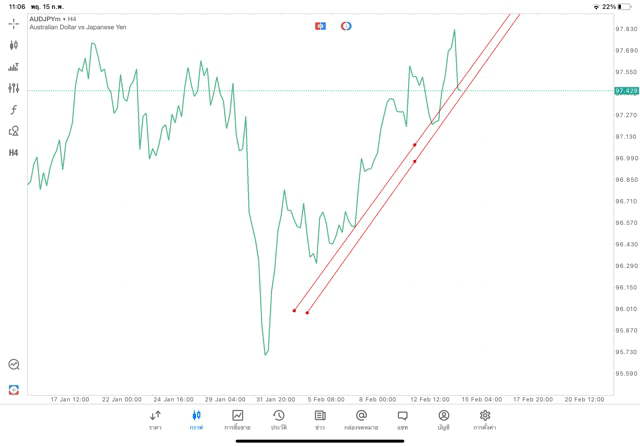Open the ข่าว (News) tab
Image resolution: width=640 pixels, height=447 pixels.
(x=320, y=419)
